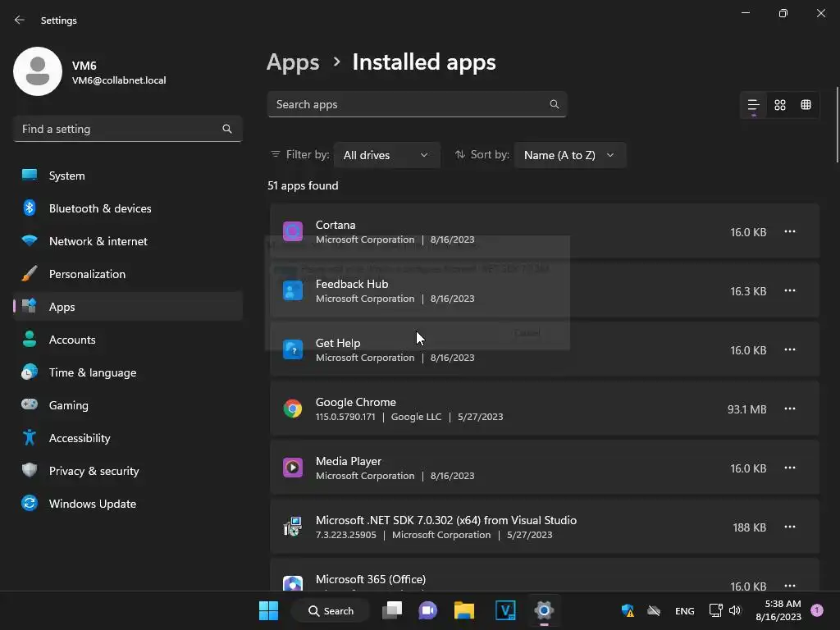Viewport: 840px width, 630px height.
Task: Open the taskbar Search box
Action: tap(331, 610)
